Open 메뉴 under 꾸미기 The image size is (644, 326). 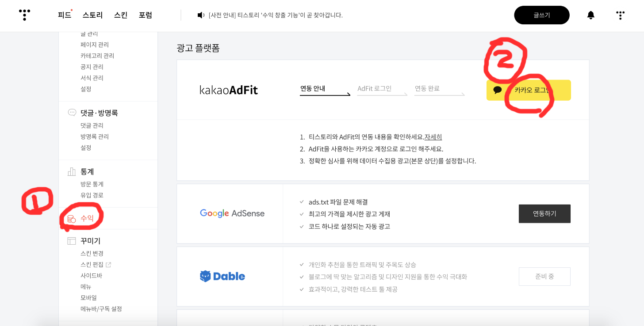tap(86, 287)
